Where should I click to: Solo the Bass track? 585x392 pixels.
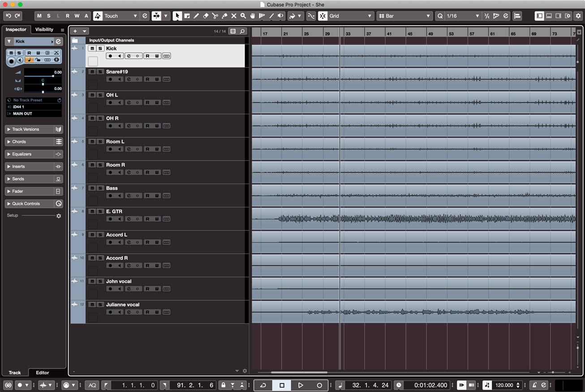100,188
